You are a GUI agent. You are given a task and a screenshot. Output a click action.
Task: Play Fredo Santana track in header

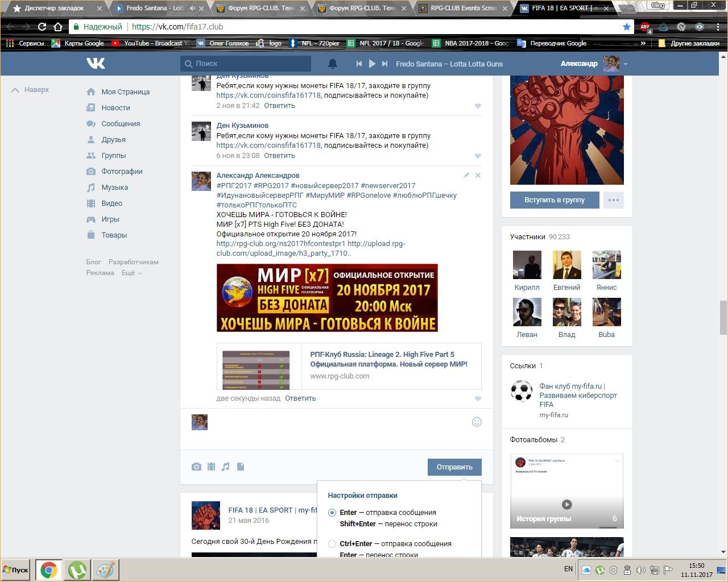(372, 64)
